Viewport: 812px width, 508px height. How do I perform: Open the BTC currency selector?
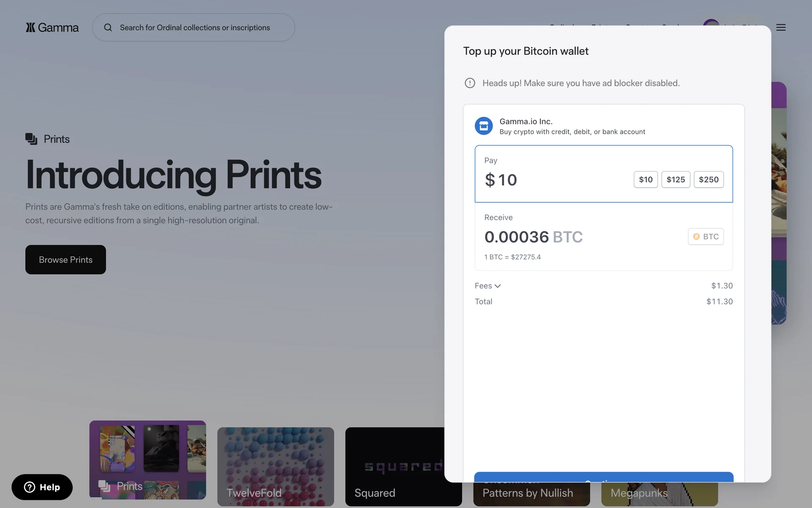click(x=705, y=237)
